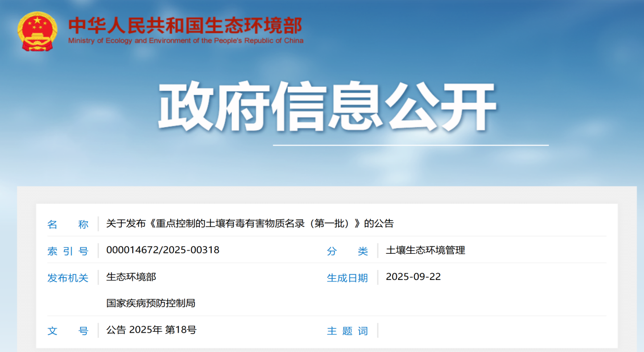Click the 发布机关 label

68,278
